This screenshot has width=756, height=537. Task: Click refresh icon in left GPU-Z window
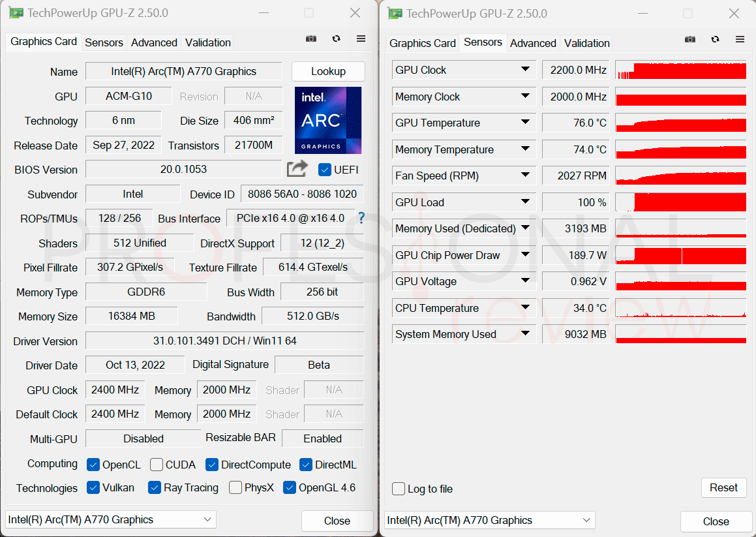(336, 38)
